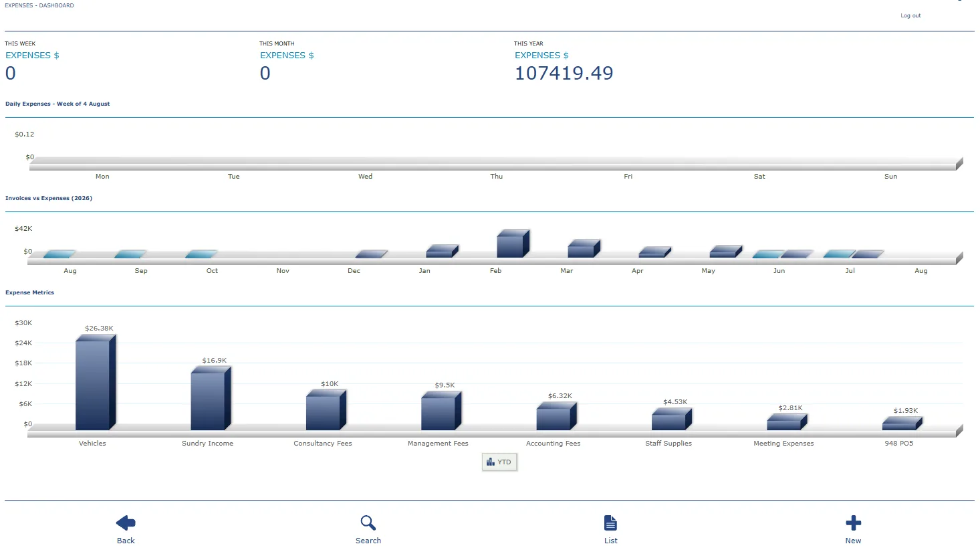The height and width of the screenshot is (558, 980).
Task: Toggle the YTD chart button
Action: (x=499, y=462)
